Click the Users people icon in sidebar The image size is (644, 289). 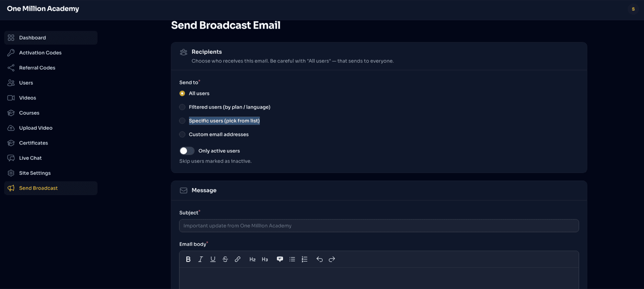pyautogui.click(x=11, y=83)
